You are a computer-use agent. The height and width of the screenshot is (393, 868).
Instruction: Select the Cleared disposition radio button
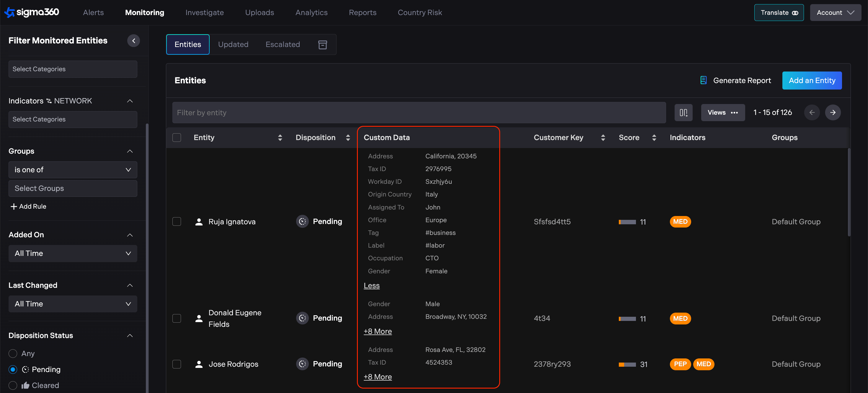pos(13,385)
